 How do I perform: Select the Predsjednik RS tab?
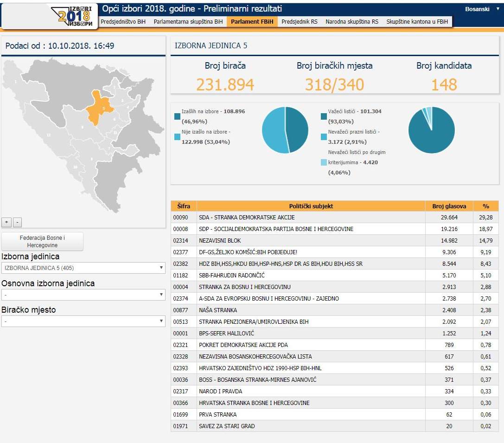pyautogui.click(x=300, y=22)
